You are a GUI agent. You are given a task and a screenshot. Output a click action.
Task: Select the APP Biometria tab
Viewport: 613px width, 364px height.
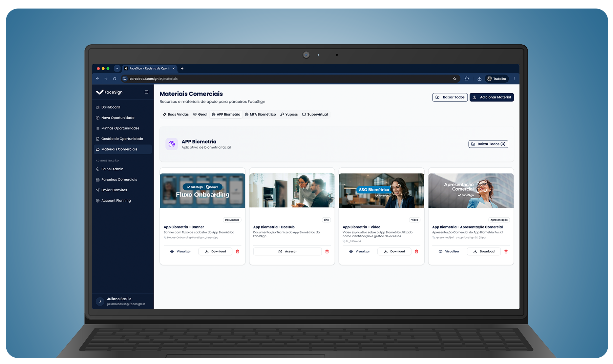(226, 115)
